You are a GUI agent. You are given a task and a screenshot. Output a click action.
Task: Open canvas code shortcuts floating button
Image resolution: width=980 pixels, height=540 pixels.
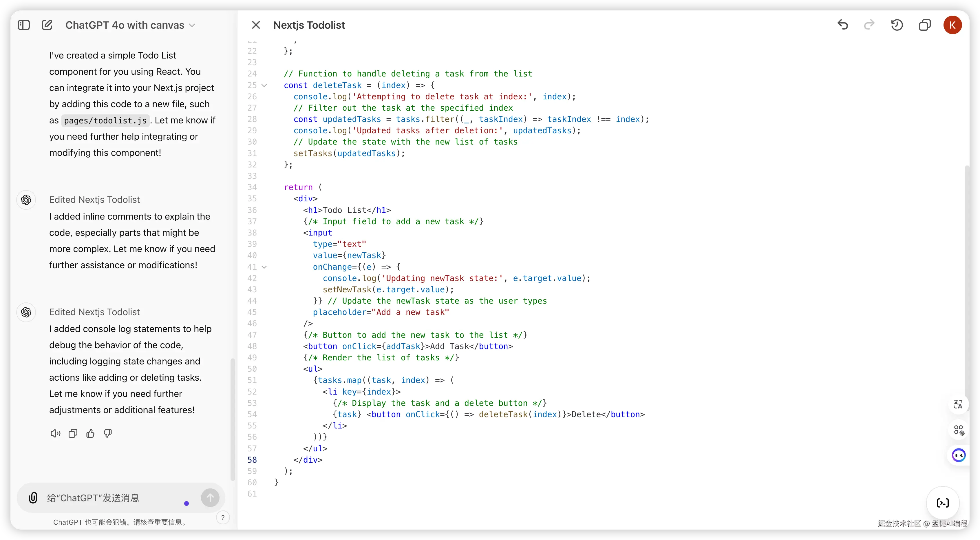click(x=943, y=503)
